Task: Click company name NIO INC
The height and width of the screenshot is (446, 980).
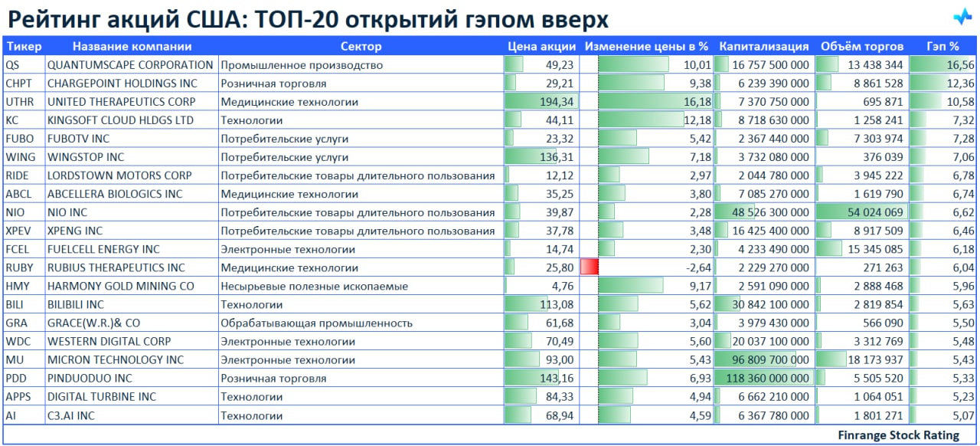Action: coord(67,212)
